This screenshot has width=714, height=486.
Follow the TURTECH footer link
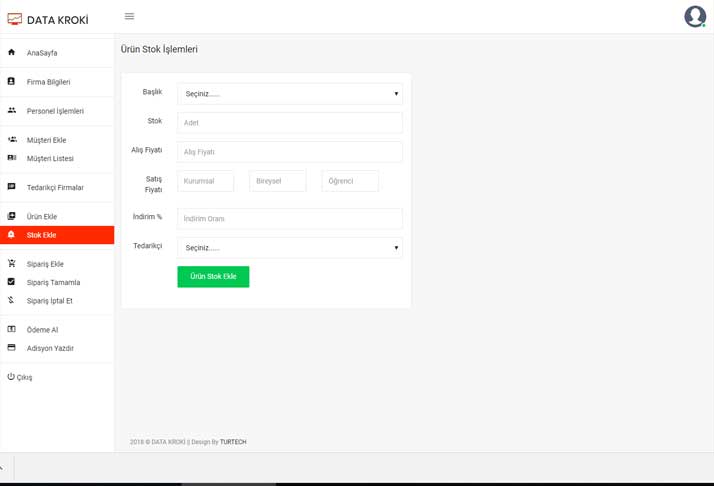click(x=233, y=442)
